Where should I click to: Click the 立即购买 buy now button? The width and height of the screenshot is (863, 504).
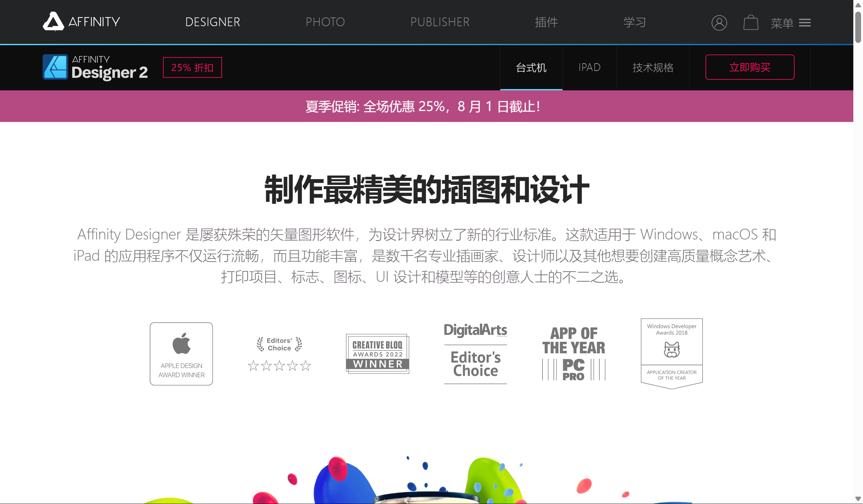pos(749,67)
